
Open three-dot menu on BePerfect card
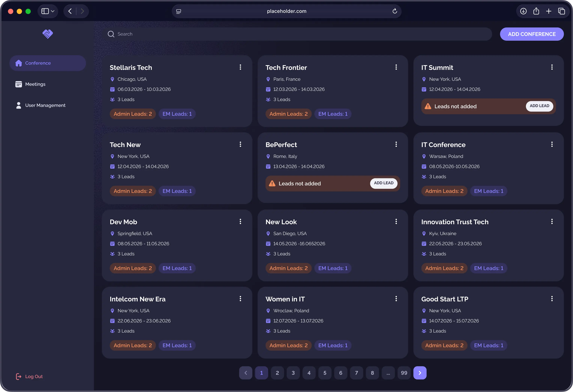(396, 144)
